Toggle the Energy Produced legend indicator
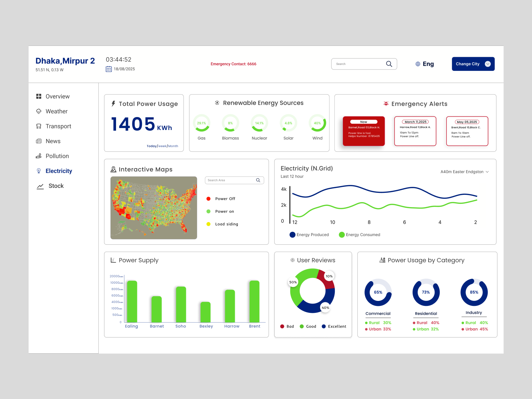The width and height of the screenshot is (532, 399). coord(292,234)
